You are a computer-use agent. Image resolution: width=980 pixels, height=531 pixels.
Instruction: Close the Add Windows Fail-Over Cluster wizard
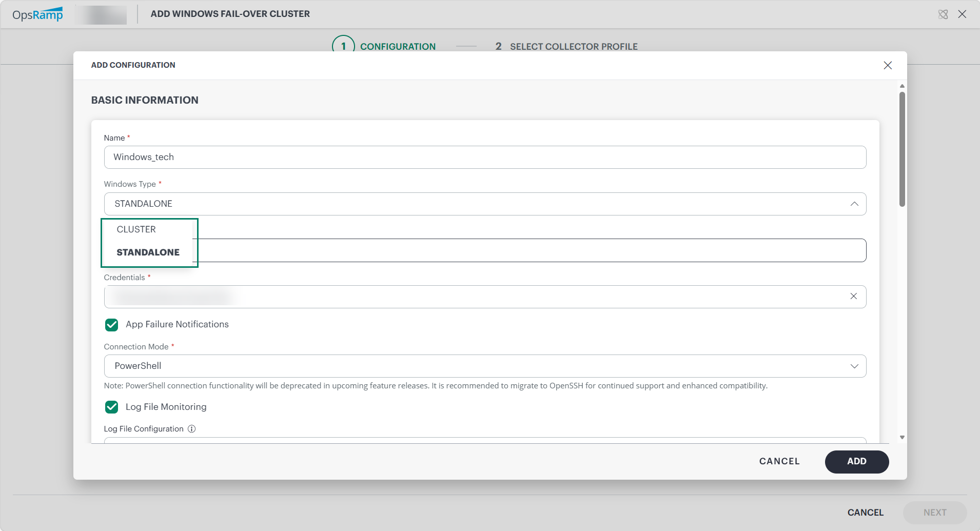tap(962, 14)
